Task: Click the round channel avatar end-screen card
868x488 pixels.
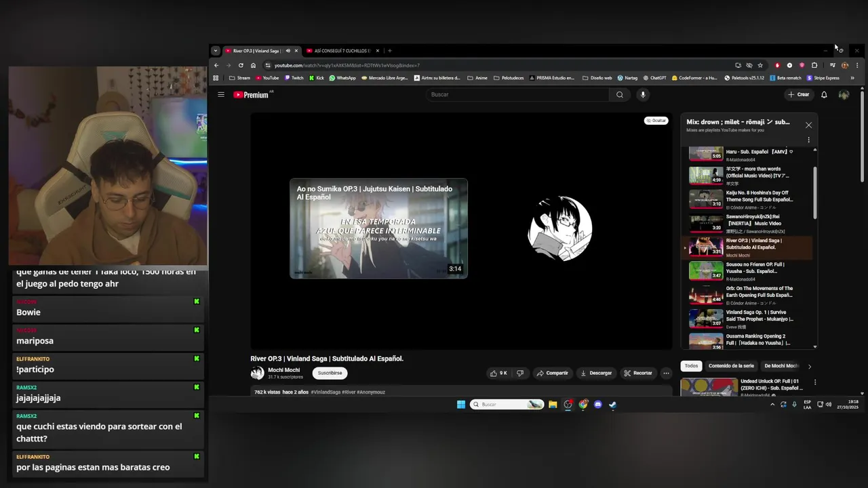Action: 560,228
